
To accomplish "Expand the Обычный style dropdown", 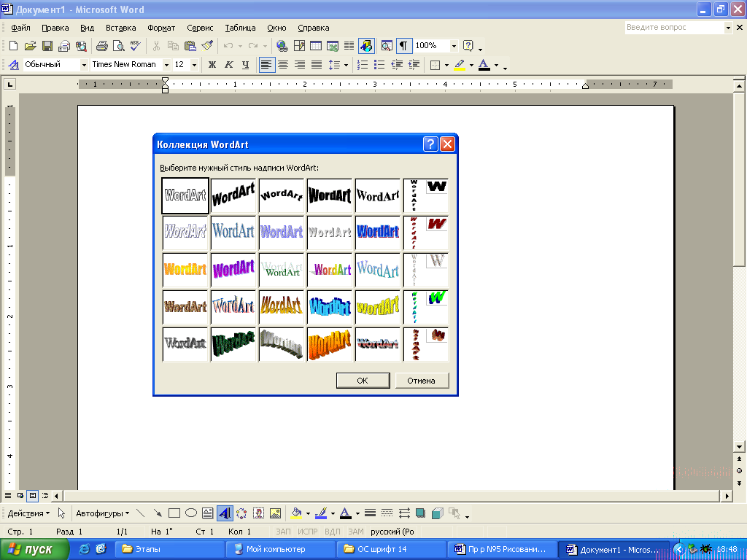I will pos(84,65).
